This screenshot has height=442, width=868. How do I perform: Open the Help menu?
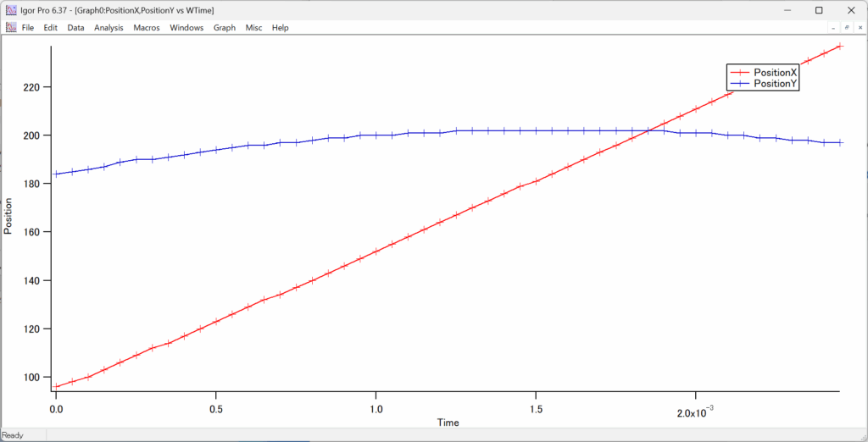point(280,27)
